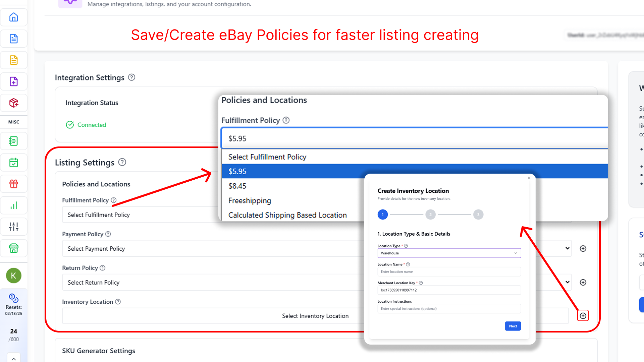
Task: Click step 3 circle in location wizard
Action: pos(478,215)
